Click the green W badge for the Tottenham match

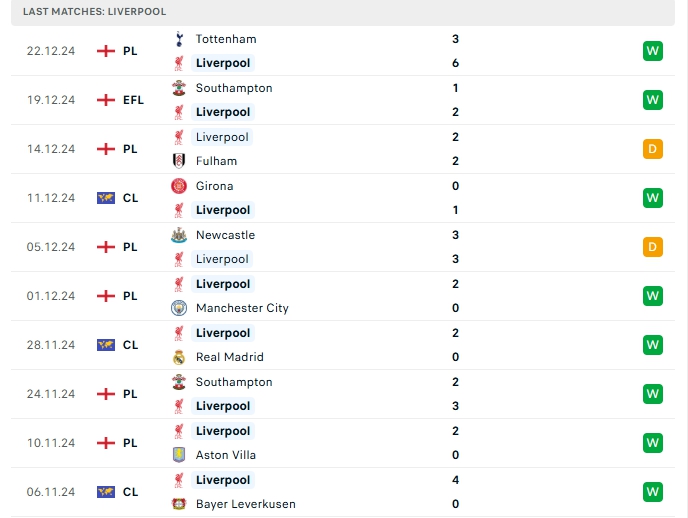click(653, 51)
